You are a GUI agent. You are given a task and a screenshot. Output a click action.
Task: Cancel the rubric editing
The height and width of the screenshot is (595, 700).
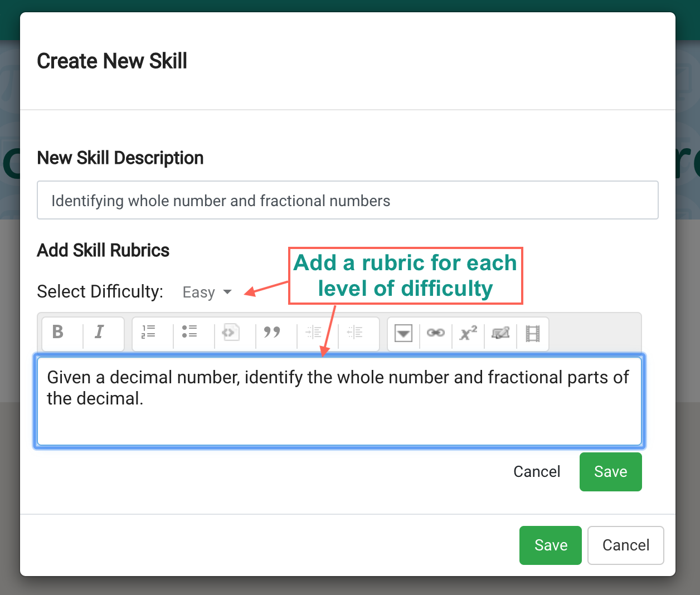pos(537,472)
